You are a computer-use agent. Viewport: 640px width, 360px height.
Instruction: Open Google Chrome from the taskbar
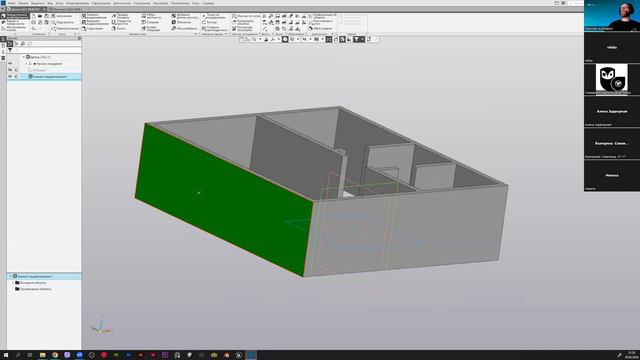coord(55,355)
